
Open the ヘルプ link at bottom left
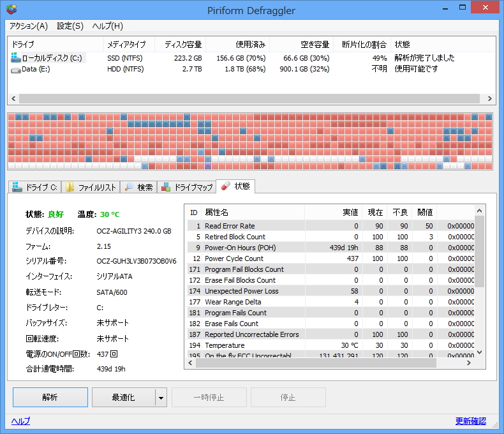(20, 421)
